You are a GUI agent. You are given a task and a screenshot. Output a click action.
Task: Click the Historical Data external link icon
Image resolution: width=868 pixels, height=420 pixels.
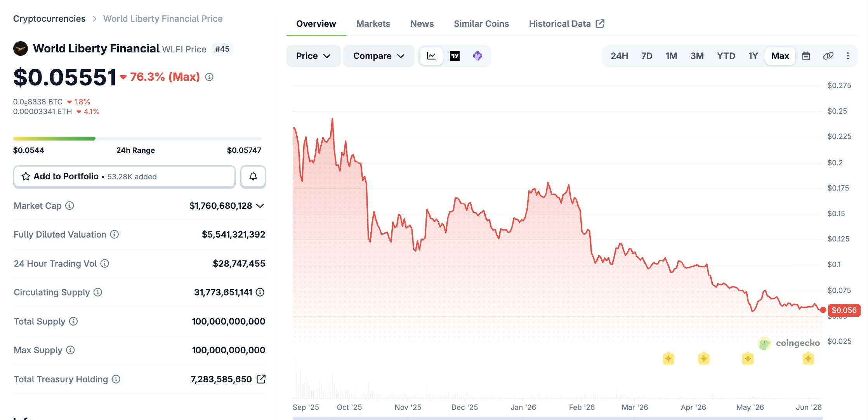pyautogui.click(x=600, y=23)
